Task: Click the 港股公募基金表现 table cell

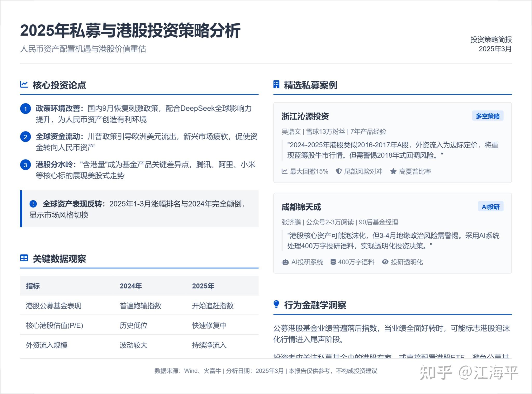Action: (54, 306)
